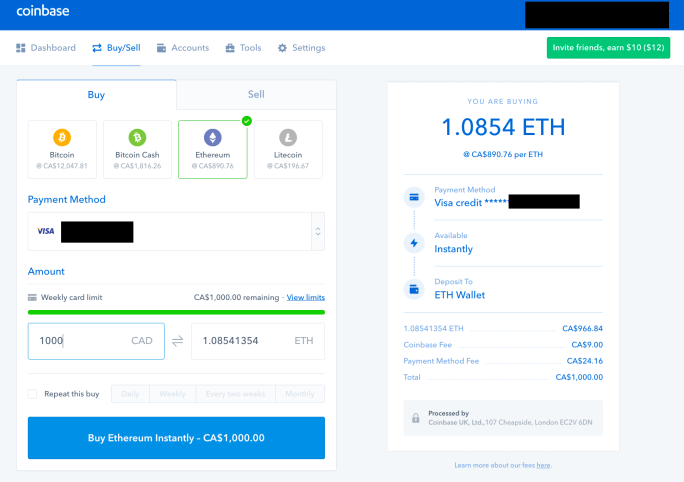Click the padlock icon by Processed by
The width and height of the screenshot is (684, 482).
tap(416, 418)
